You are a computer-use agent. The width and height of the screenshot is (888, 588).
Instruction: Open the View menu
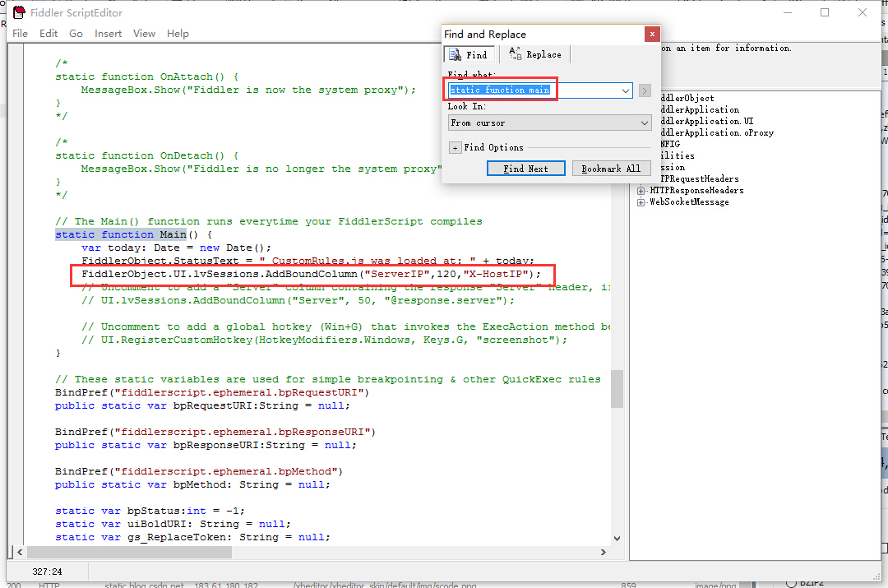[x=144, y=34]
